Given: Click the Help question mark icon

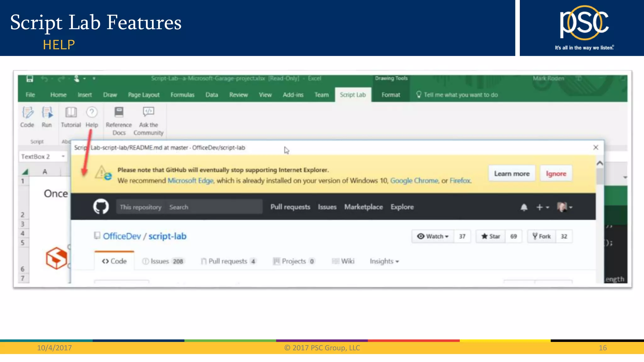Looking at the screenshot, I should coord(92,112).
